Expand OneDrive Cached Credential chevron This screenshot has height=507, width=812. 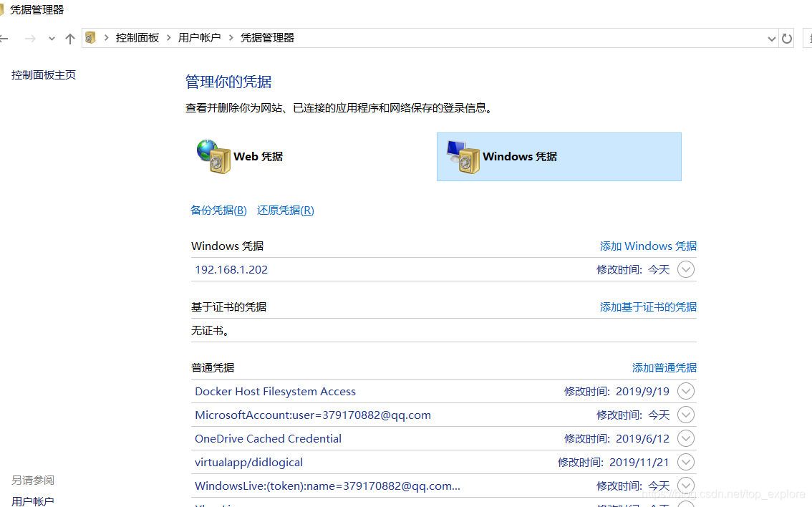686,439
